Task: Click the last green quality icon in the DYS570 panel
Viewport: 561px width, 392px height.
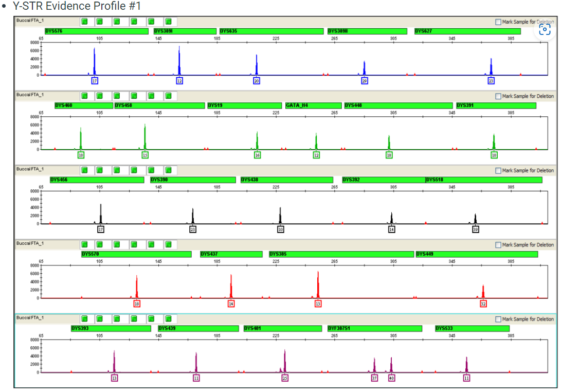Action: coord(168,244)
